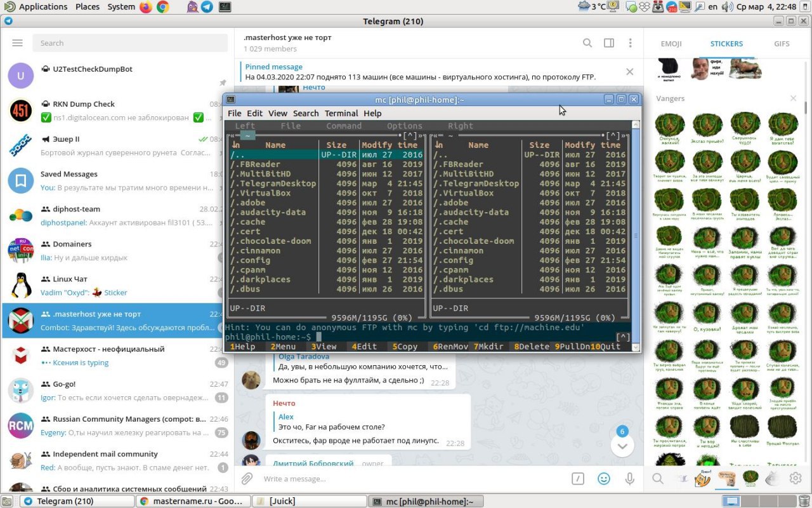Switch to EMOJI tab

pos(671,44)
